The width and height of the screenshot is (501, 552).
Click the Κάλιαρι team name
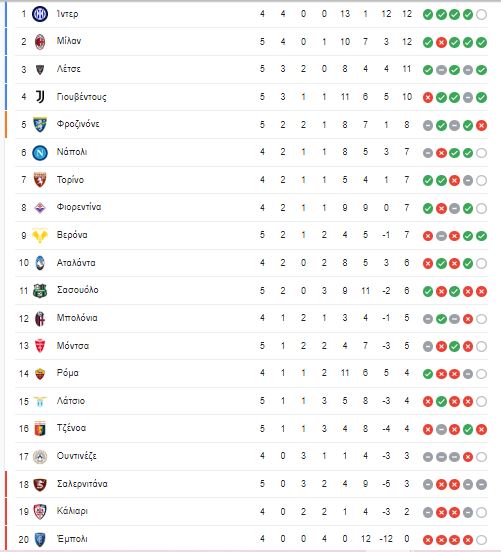[72, 511]
